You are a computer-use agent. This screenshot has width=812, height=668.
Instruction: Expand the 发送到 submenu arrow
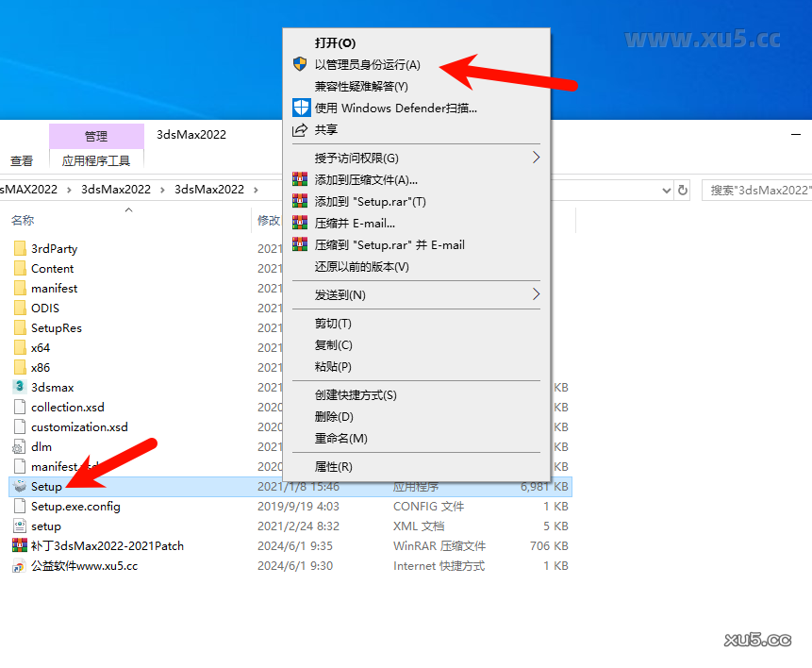(537, 294)
